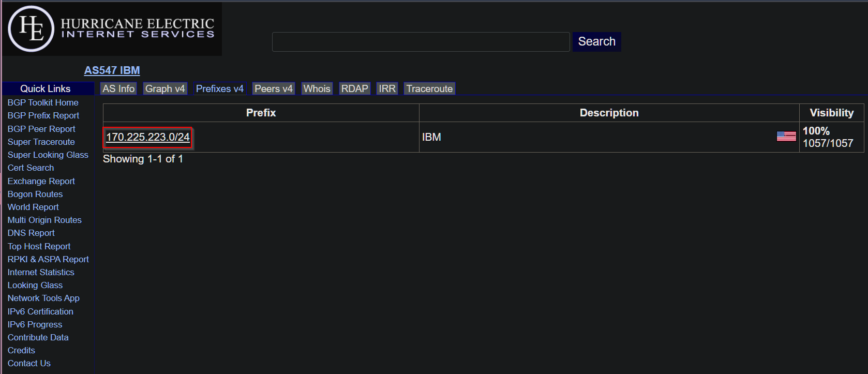Open DNS Report link
This screenshot has width=868, height=374.
point(31,233)
